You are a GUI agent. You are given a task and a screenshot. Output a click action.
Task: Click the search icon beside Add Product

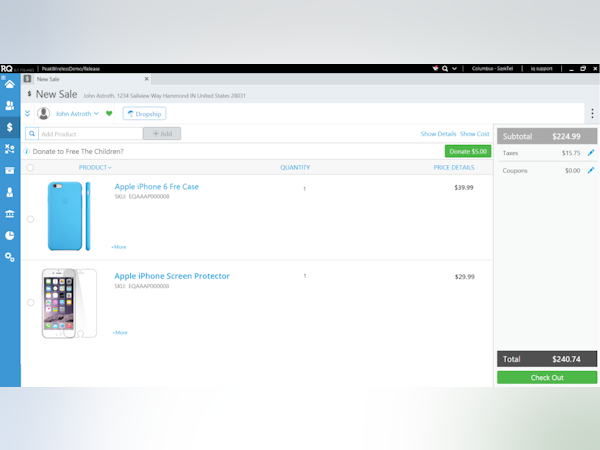(32, 134)
